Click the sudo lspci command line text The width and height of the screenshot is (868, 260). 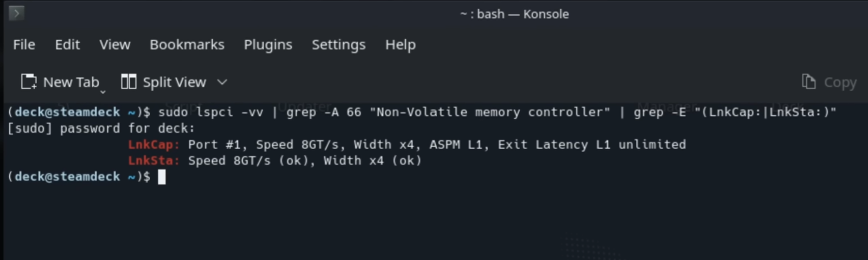(497, 112)
